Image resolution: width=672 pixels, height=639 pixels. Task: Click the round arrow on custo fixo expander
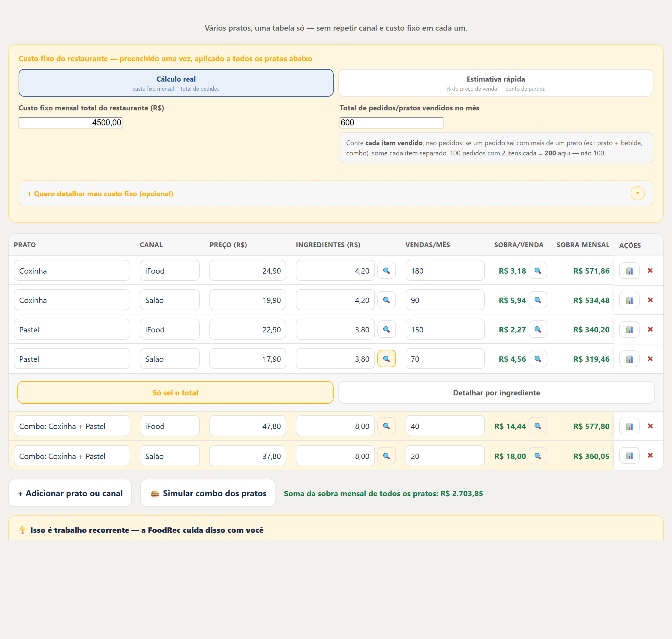click(637, 193)
